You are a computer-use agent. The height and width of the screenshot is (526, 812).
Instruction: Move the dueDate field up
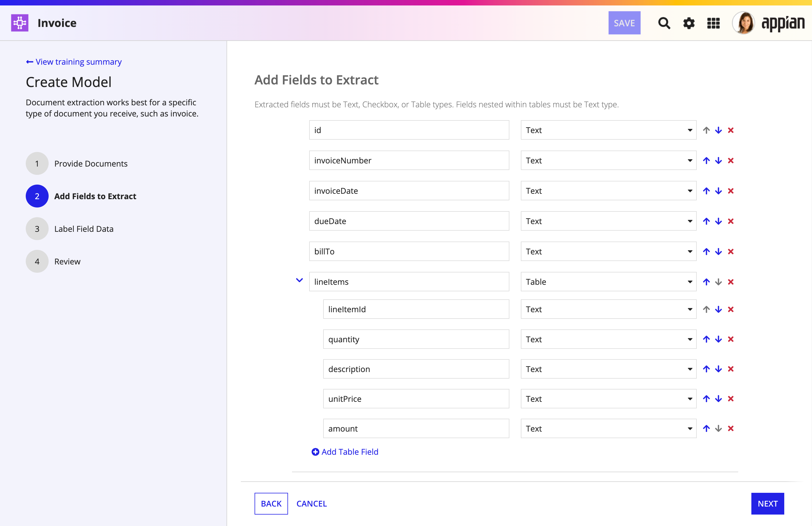[706, 221]
